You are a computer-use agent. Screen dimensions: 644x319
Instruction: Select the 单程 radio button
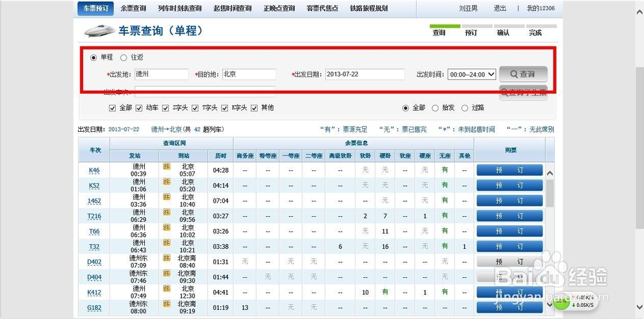[93, 58]
